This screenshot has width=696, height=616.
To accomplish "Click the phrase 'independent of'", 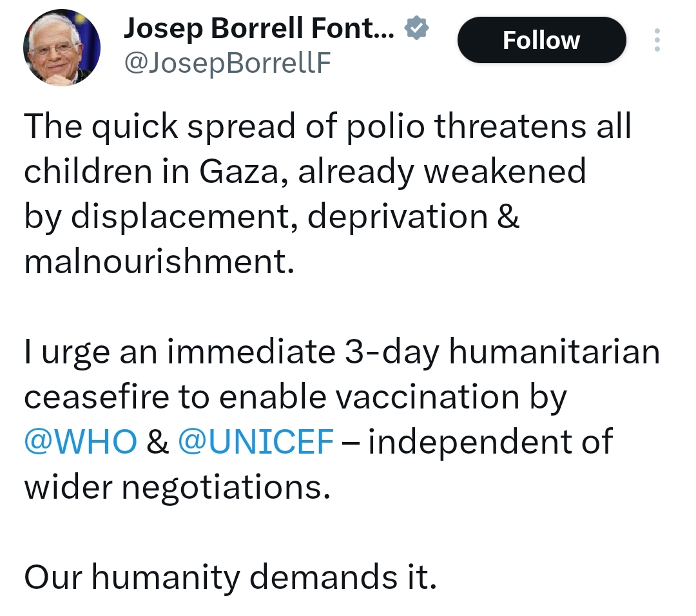I will pos(490,442).
